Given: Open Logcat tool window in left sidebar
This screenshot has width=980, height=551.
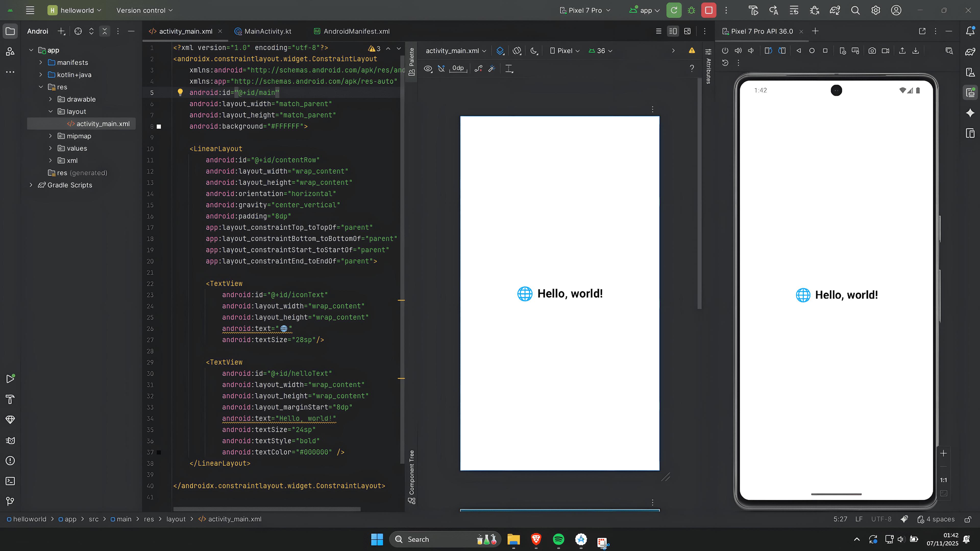Looking at the screenshot, I should (10, 440).
